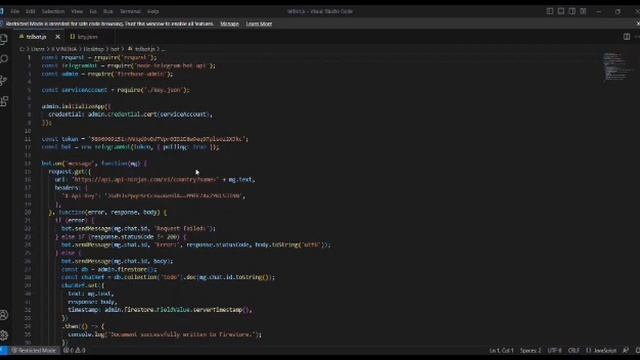Click the CRLF end-of-line indicator
The height and width of the screenshot is (360, 640).
pyautogui.click(x=573, y=350)
